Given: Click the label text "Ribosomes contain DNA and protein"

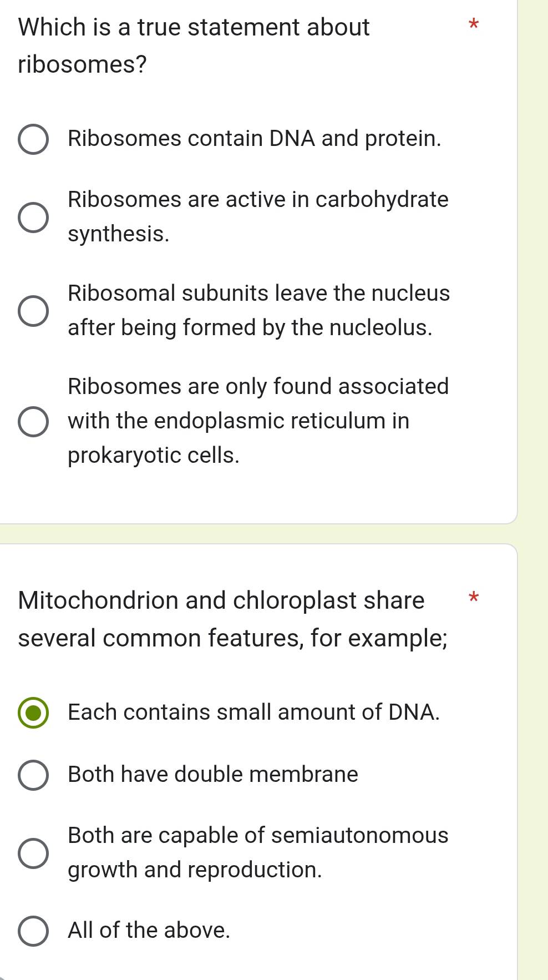Looking at the screenshot, I should tap(254, 139).
